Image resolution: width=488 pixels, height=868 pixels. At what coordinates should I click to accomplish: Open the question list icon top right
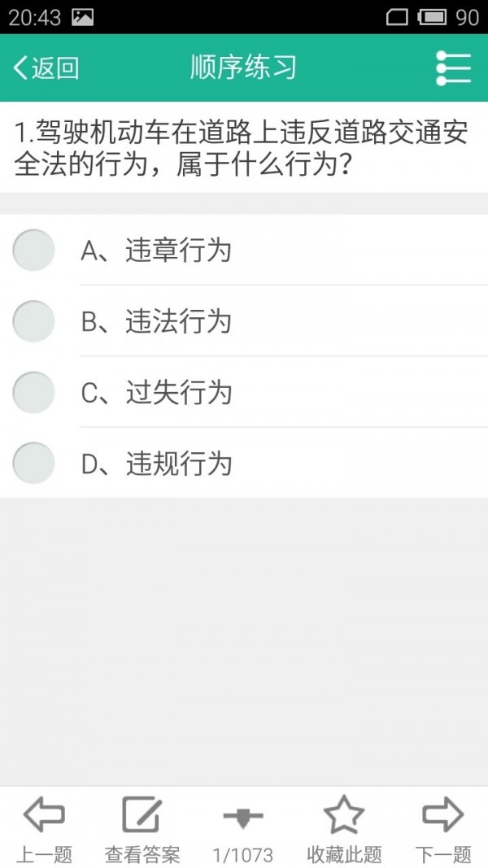coord(454,68)
